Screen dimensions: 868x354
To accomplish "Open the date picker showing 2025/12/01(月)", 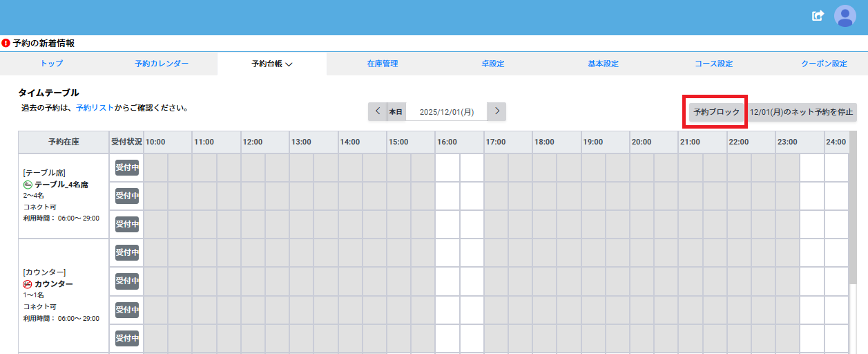I will point(446,111).
